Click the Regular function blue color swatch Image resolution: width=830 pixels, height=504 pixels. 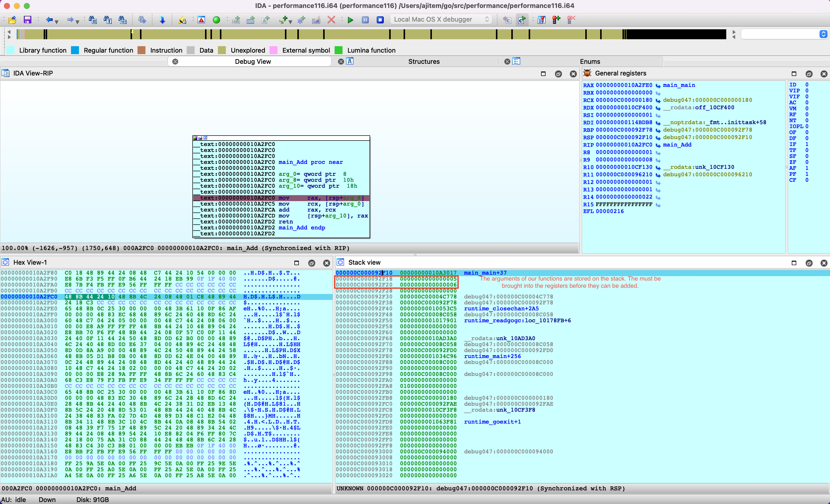75,50
